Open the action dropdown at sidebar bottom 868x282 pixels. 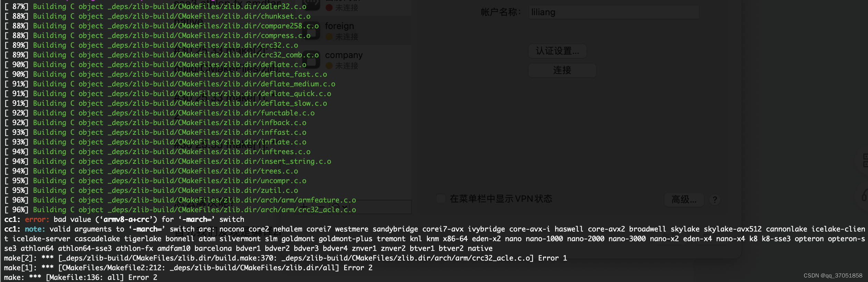tap(340, 207)
